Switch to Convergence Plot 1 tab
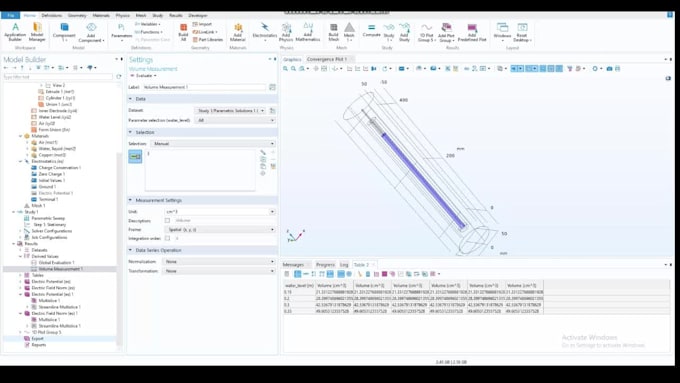Image resolution: width=680 pixels, height=383 pixels. [x=327, y=59]
